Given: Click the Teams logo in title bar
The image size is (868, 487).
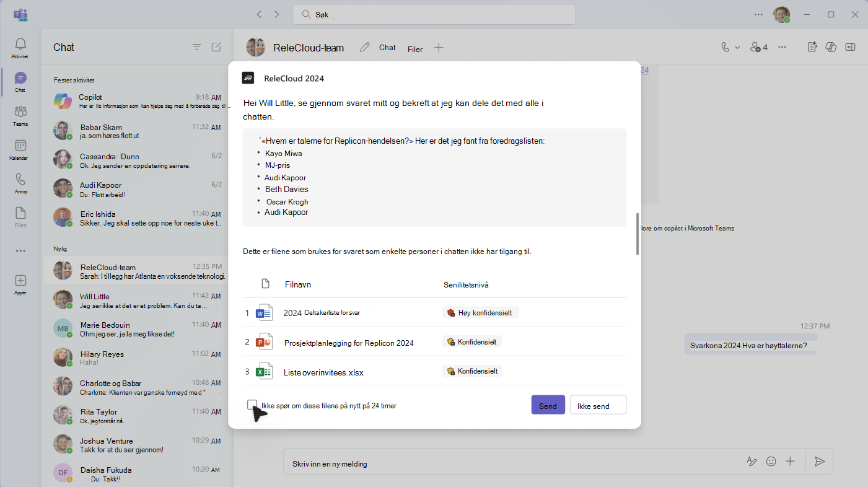Looking at the screenshot, I should 20,14.
